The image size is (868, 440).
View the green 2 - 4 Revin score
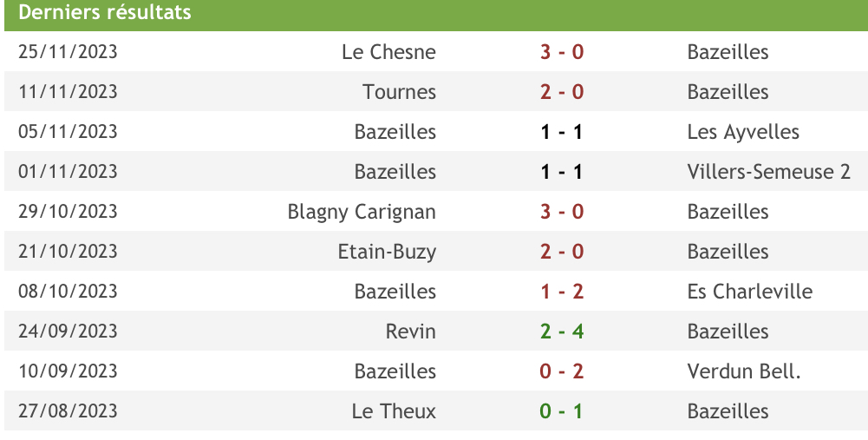point(562,332)
